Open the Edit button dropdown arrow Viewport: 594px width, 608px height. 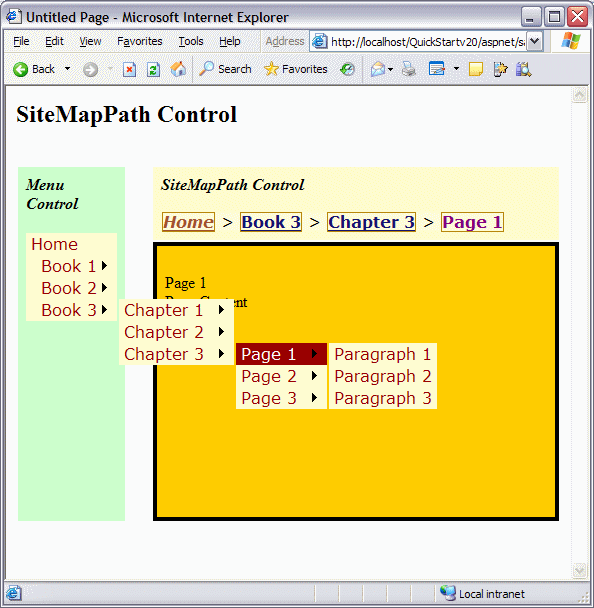[x=456, y=69]
